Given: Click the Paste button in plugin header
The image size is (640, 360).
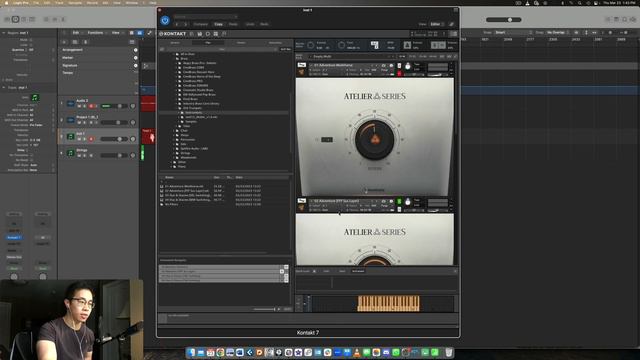Looking at the screenshot, I should 233,24.
